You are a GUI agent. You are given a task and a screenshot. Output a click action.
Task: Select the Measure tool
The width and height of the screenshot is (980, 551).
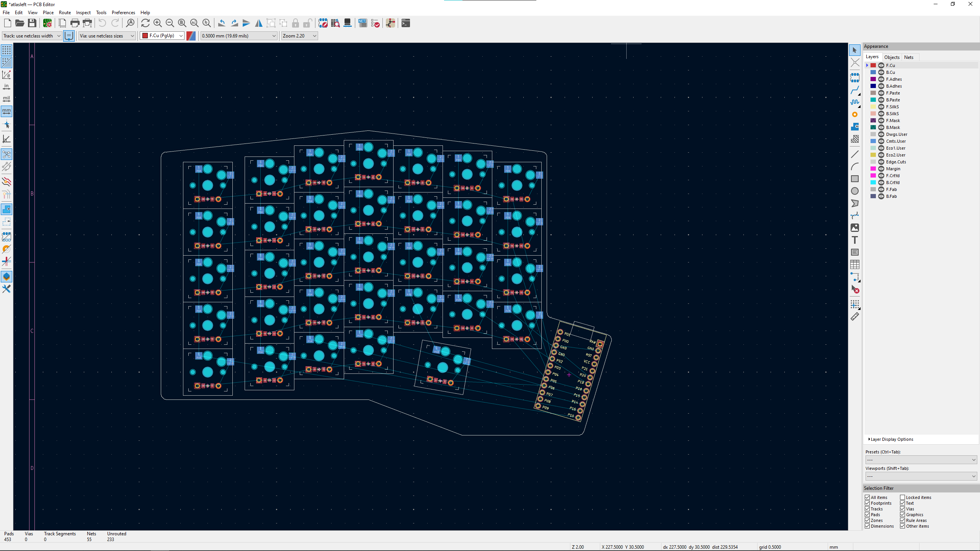[855, 316]
